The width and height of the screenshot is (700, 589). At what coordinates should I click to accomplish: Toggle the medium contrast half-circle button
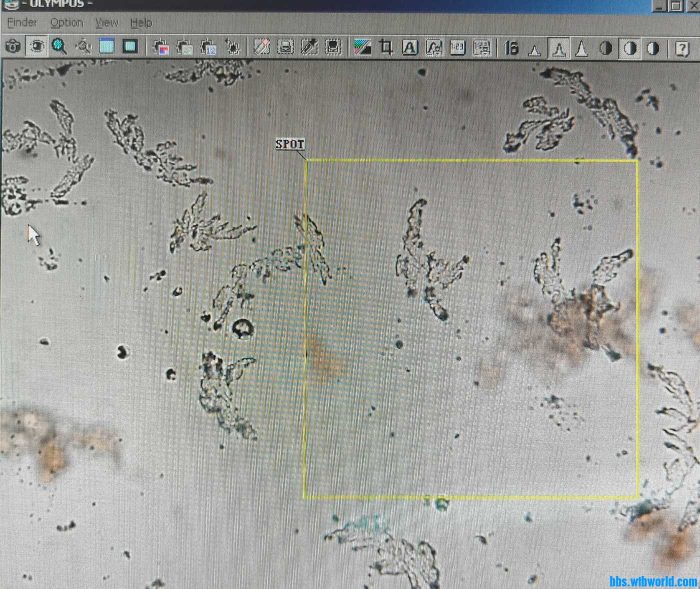629,49
